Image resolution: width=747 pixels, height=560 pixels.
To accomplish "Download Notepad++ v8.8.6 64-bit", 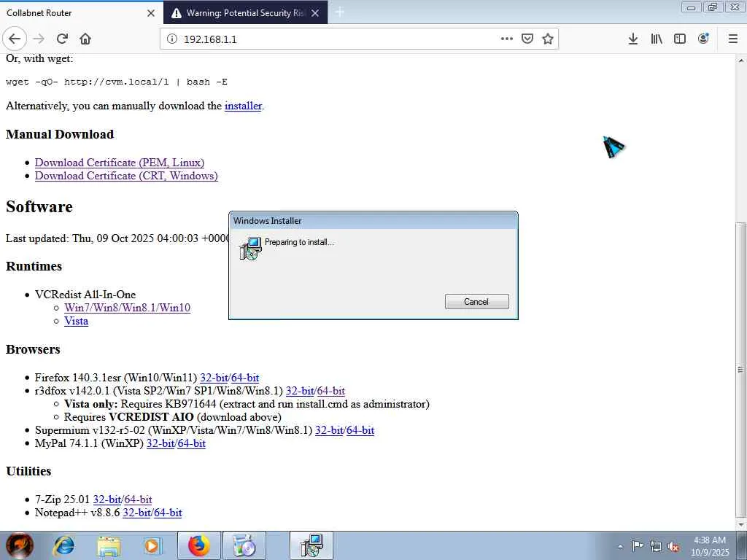I will (x=169, y=513).
